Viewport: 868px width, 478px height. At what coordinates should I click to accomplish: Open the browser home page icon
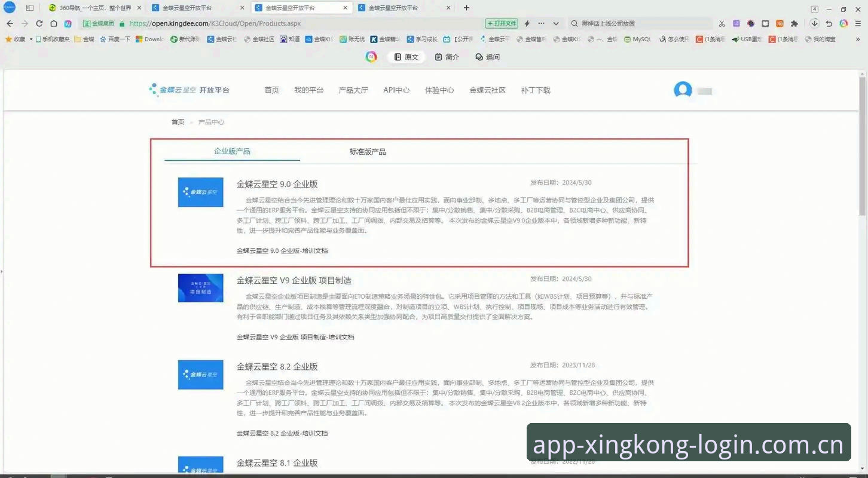53,23
